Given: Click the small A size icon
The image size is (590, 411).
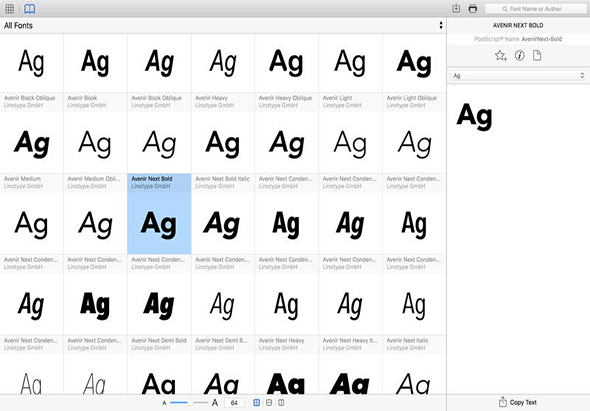Looking at the screenshot, I should [164, 403].
